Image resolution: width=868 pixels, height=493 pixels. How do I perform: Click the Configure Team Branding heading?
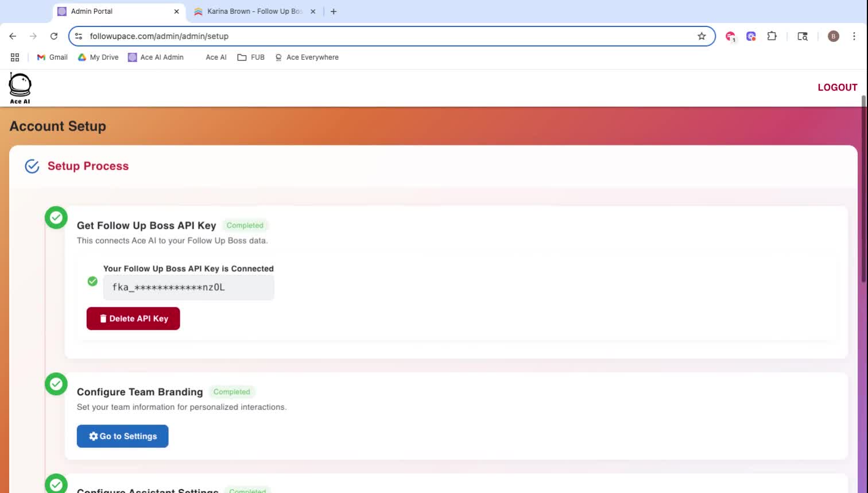point(140,392)
